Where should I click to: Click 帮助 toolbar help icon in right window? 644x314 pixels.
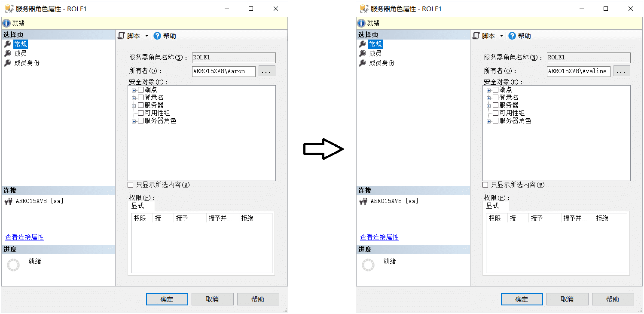tap(512, 36)
